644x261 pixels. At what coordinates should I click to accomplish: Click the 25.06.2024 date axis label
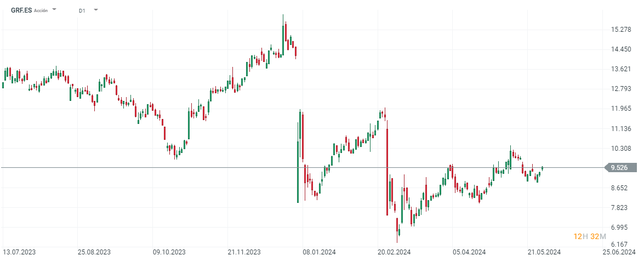point(619,252)
